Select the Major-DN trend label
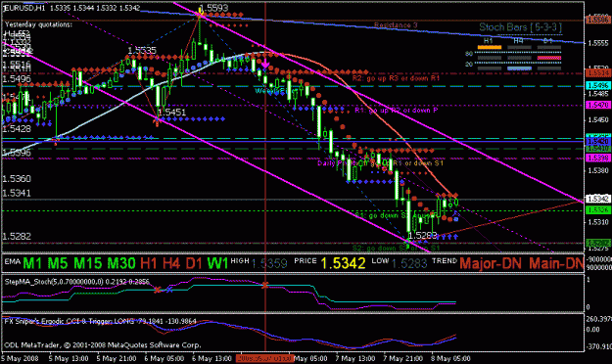This screenshot has width=612, height=364. point(491,263)
